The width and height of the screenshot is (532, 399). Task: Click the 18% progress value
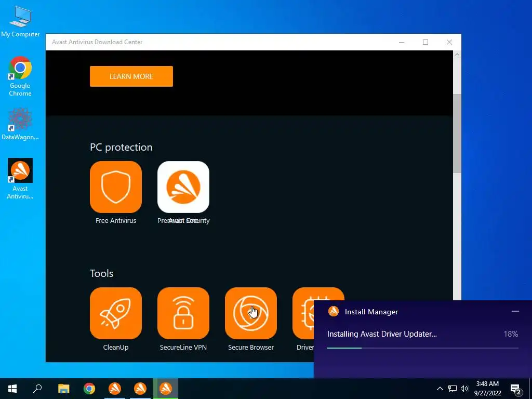click(511, 334)
